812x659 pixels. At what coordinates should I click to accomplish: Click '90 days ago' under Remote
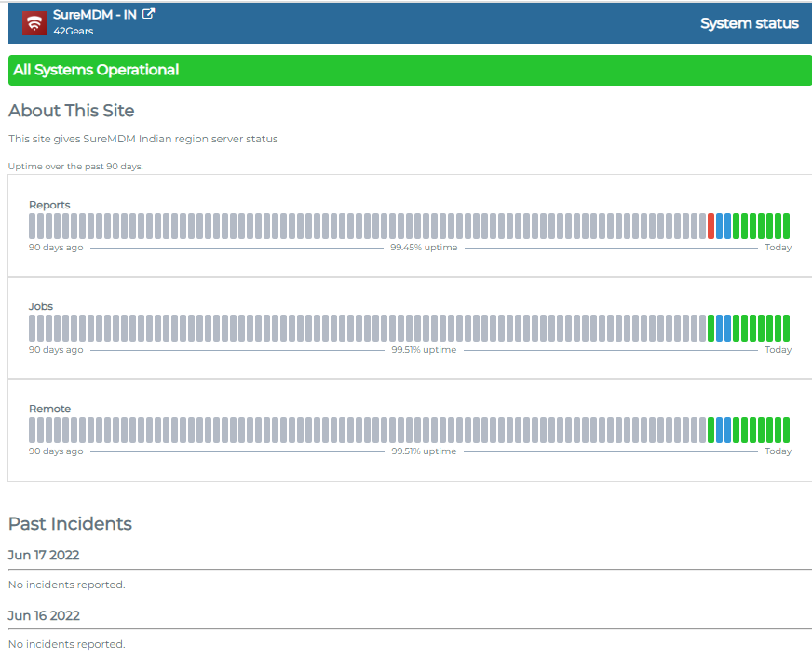[x=56, y=451]
